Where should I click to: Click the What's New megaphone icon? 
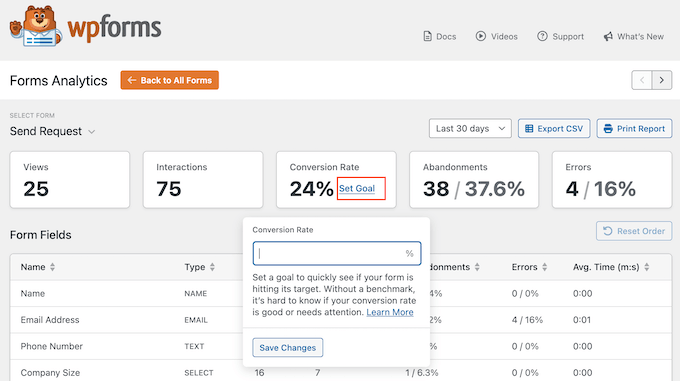[x=608, y=36]
